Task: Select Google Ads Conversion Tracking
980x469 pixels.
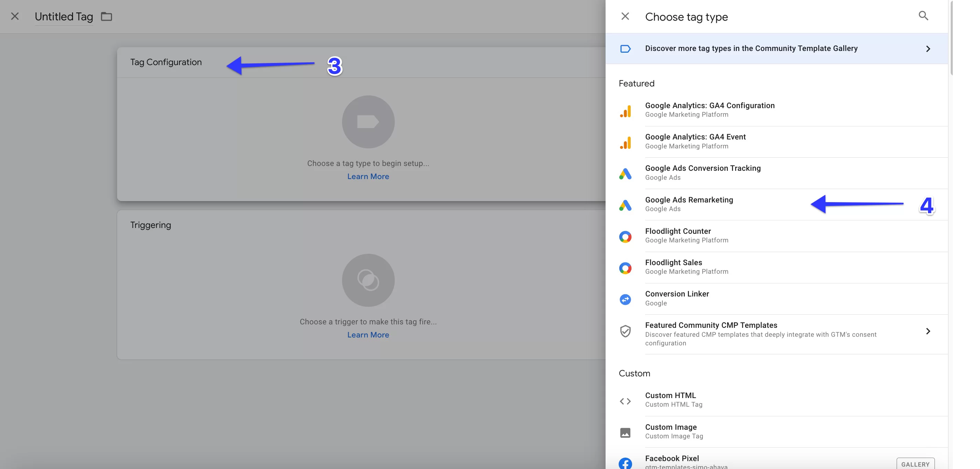Action: [776, 173]
